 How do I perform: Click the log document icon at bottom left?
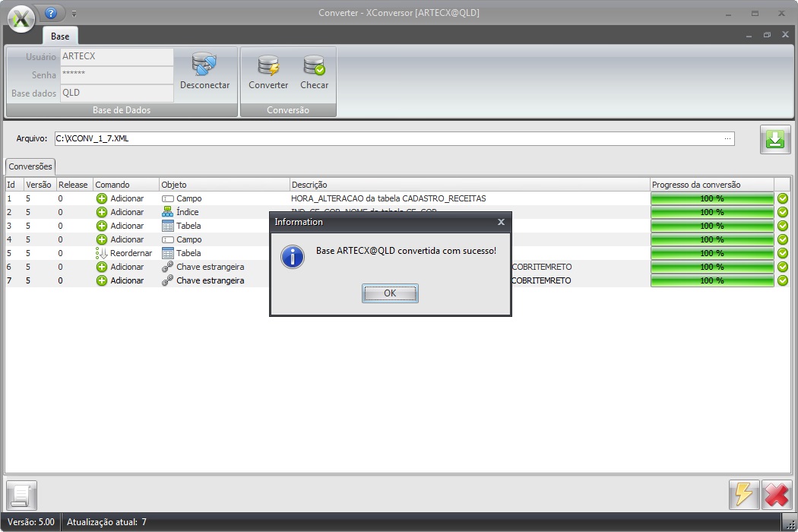coord(21,496)
